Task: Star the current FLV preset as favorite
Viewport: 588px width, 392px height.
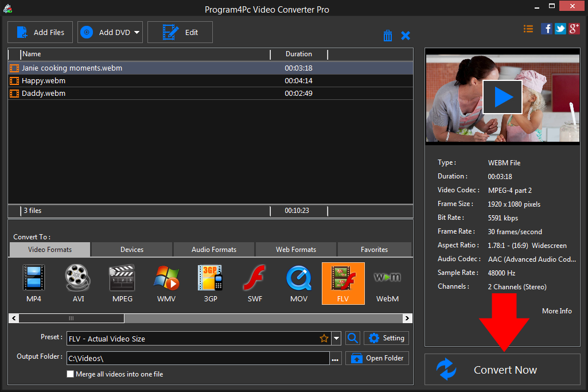Action: click(x=324, y=338)
